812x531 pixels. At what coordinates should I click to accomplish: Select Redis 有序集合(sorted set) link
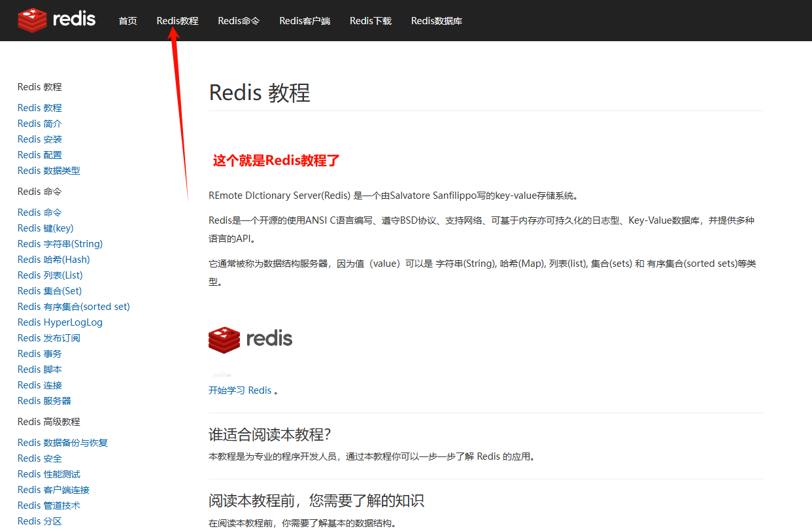[x=73, y=306]
